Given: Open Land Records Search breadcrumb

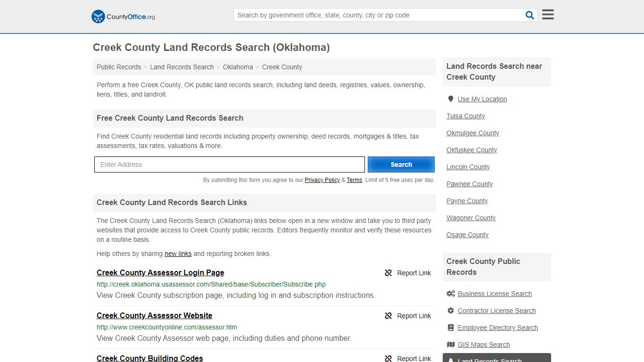Looking at the screenshot, I should (x=182, y=67).
